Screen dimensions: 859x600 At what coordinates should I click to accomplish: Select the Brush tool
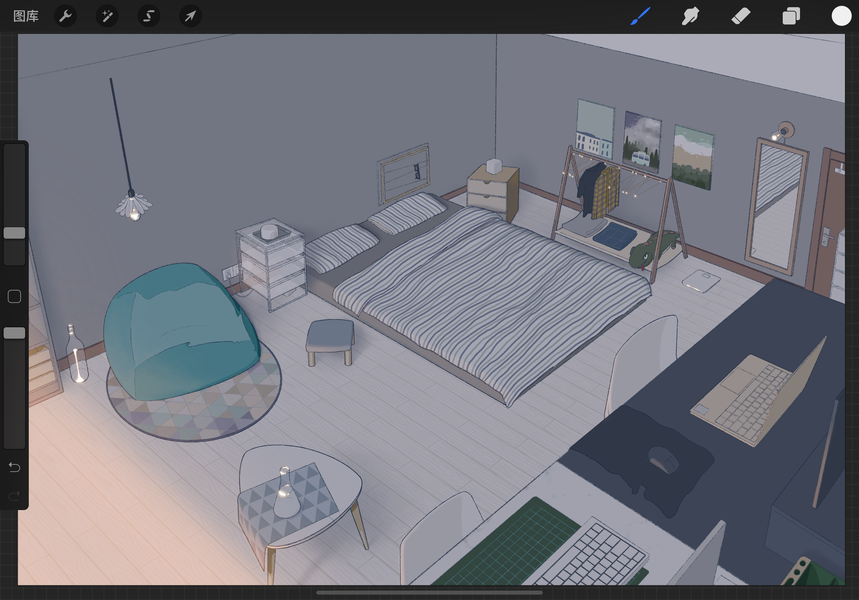640,16
